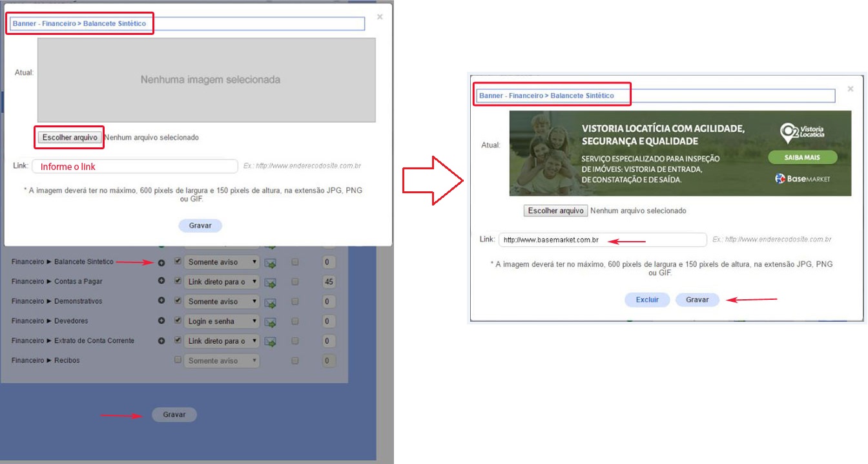Click Gravar below the financeiro list
Viewport: 868px width, 464px height.
coord(174,415)
